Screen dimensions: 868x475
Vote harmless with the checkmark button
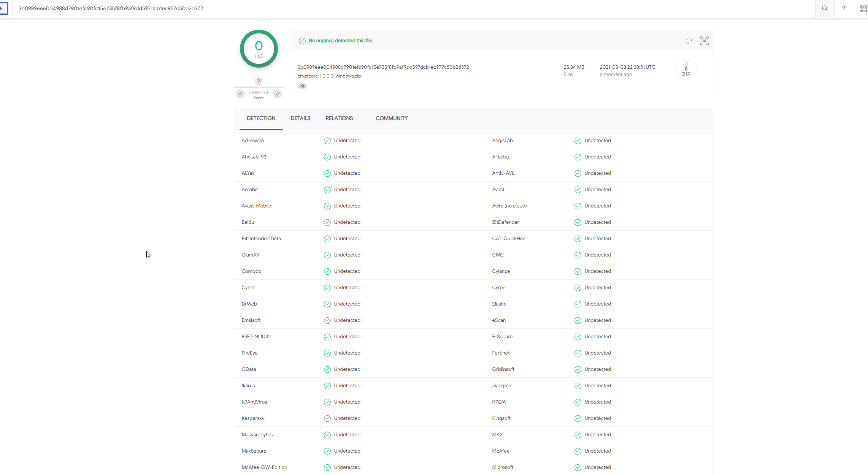(x=278, y=94)
